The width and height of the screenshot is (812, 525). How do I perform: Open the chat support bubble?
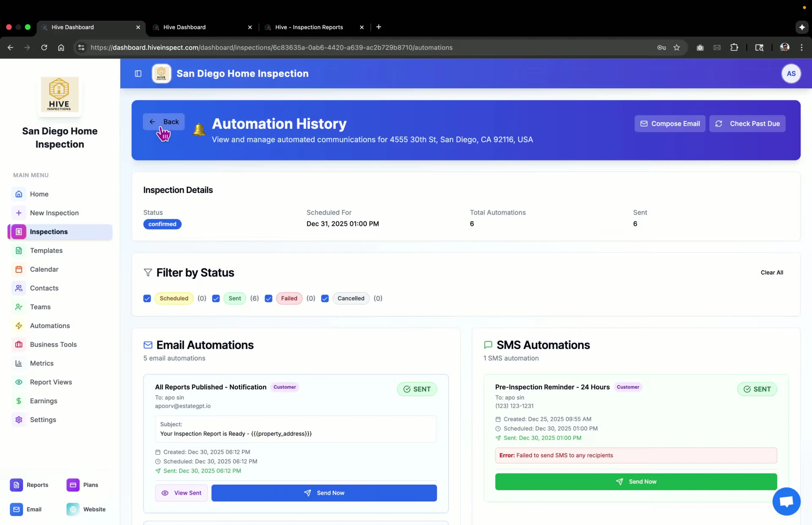(786, 501)
